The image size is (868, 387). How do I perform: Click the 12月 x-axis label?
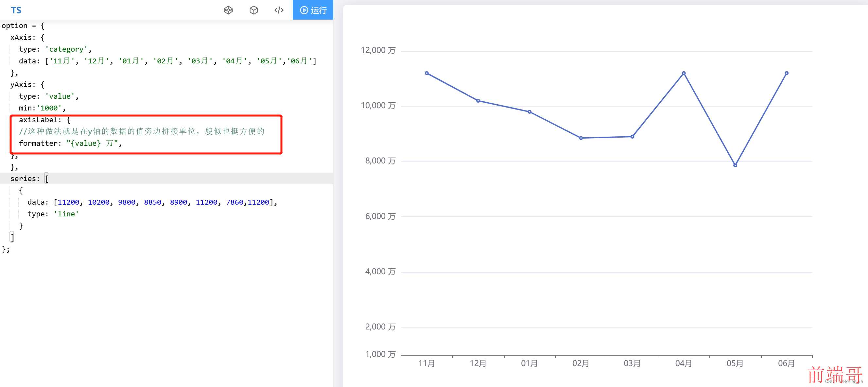(x=478, y=363)
